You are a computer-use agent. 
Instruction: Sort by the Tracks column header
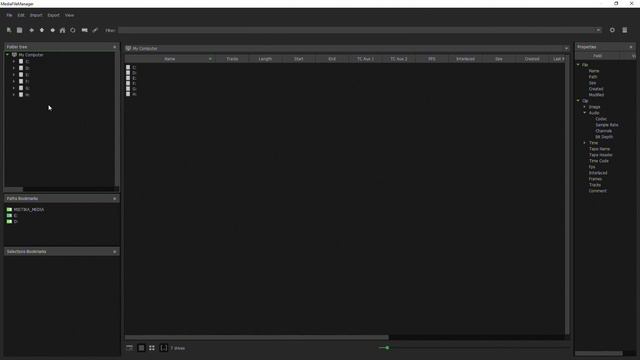232,59
